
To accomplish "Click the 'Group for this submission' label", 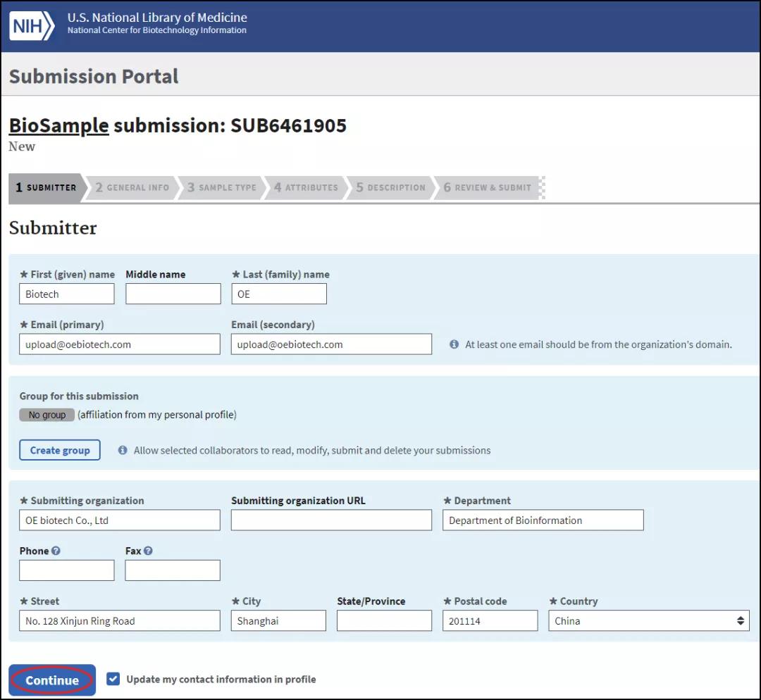I will coord(79,396).
